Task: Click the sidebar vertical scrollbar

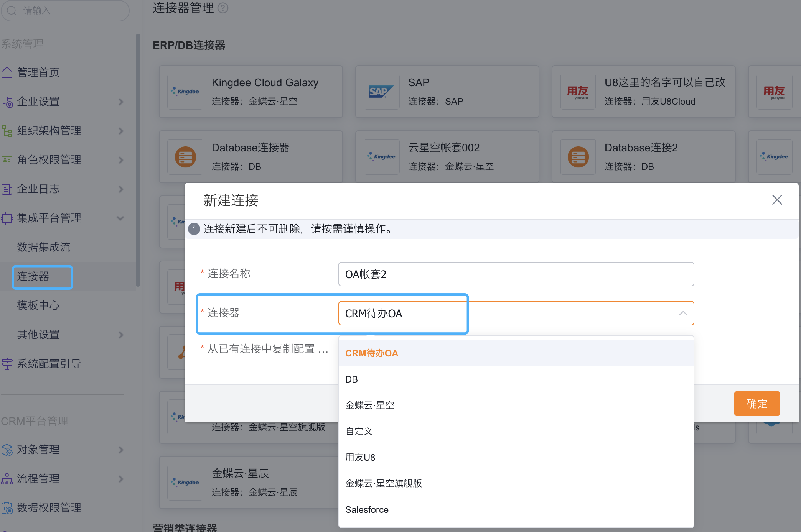Action: click(138, 160)
